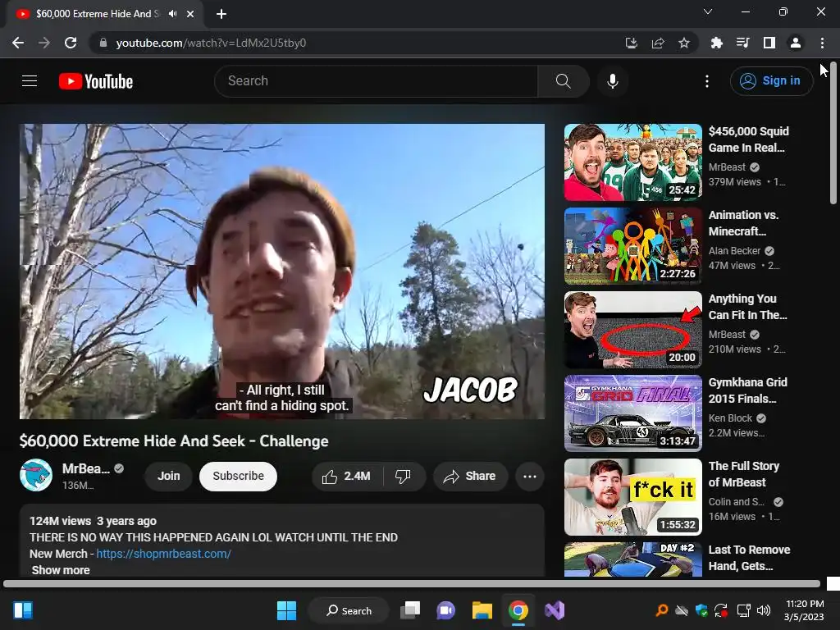Open The Full Story of MrBeast thumbnail
Screen dimensions: 840x630
633,496
